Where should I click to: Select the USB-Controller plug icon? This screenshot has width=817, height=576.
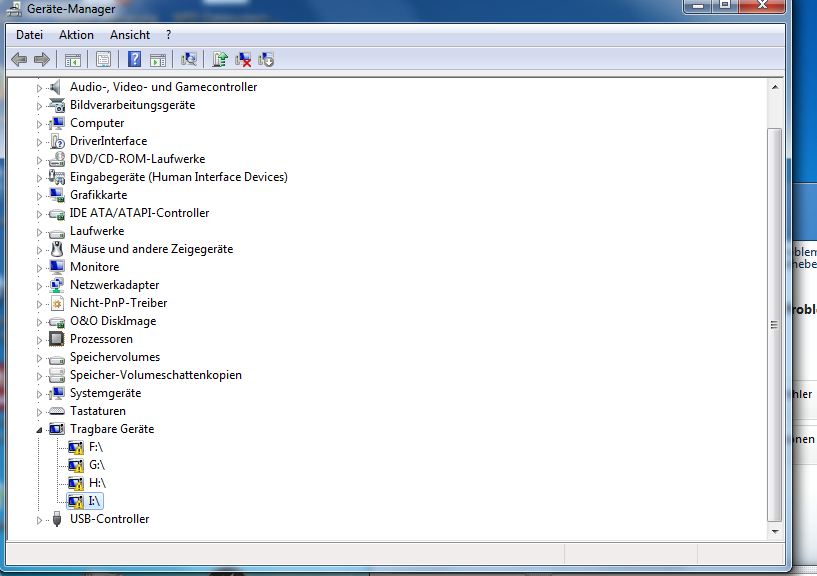pyautogui.click(x=57, y=519)
